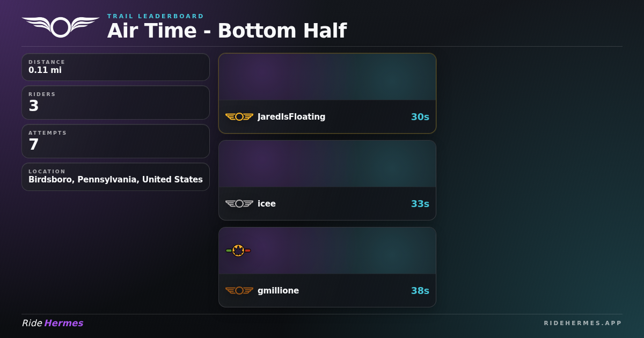Select the 30s first place time

(420, 116)
